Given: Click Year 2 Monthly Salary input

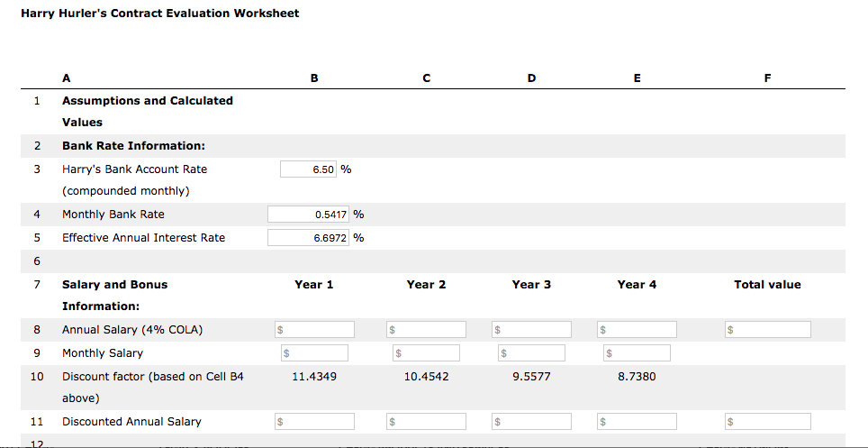Looking at the screenshot, I should pyautogui.click(x=426, y=352).
